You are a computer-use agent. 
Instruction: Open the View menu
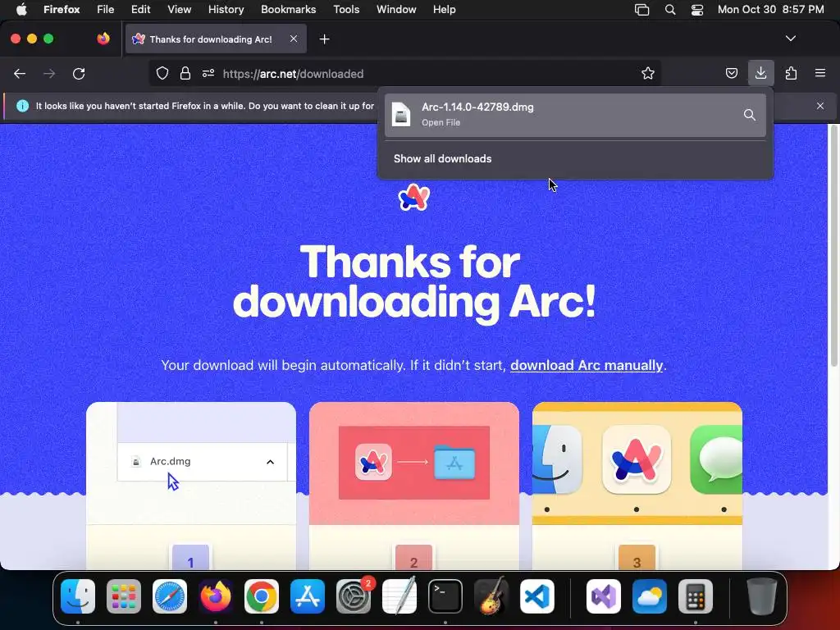coord(179,9)
